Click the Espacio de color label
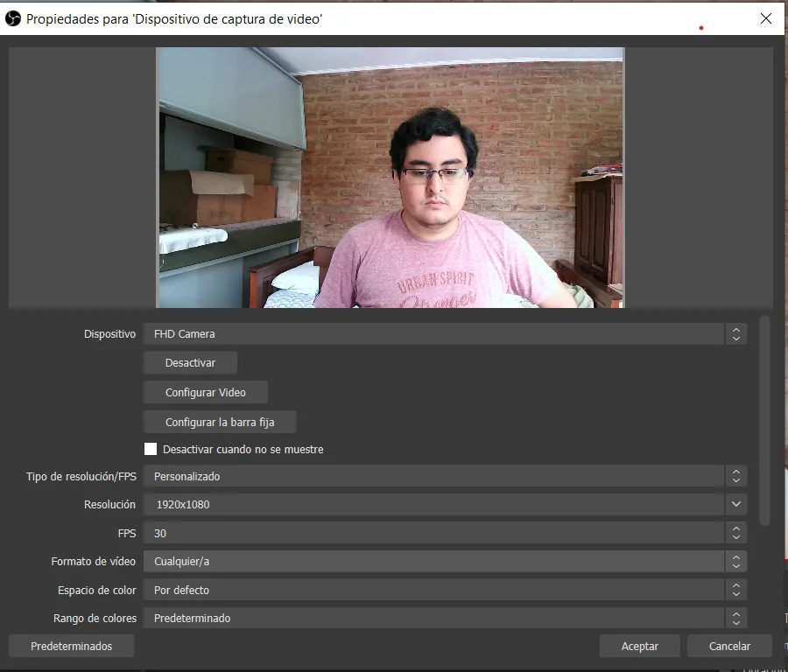 96,590
